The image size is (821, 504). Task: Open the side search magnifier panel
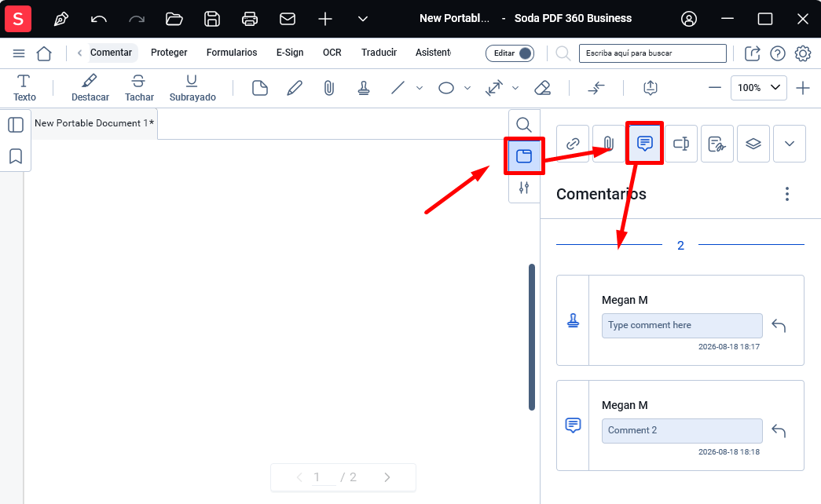(x=523, y=125)
